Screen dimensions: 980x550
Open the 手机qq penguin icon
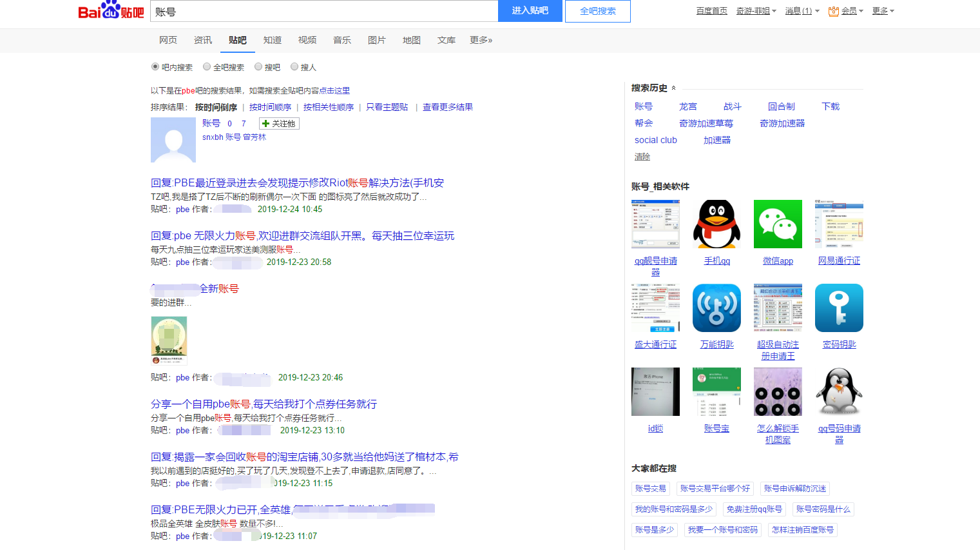pyautogui.click(x=716, y=224)
